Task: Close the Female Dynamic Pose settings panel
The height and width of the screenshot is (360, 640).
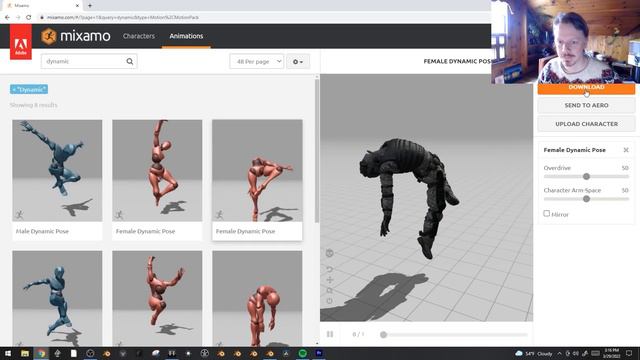Action: (x=626, y=150)
